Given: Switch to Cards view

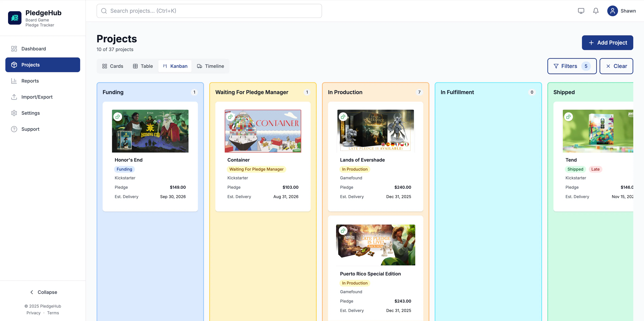Looking at the screenshot, I should tap(113, 66).
